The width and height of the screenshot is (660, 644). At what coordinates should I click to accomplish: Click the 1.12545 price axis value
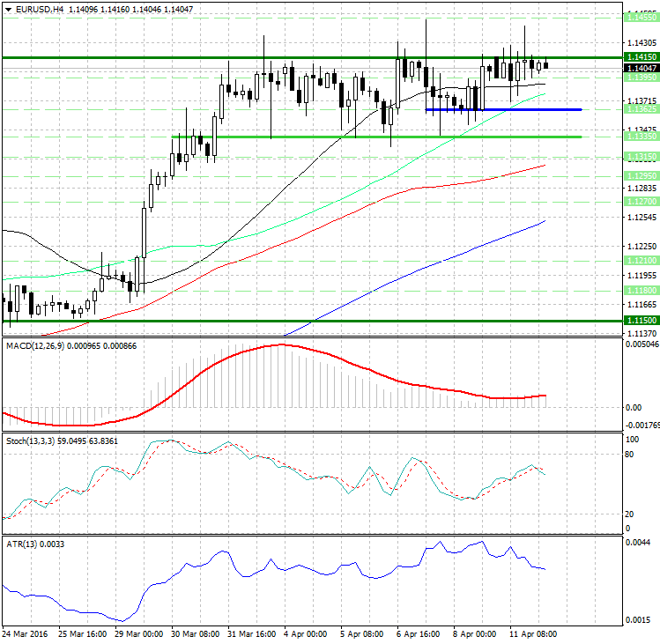(641, 218)
